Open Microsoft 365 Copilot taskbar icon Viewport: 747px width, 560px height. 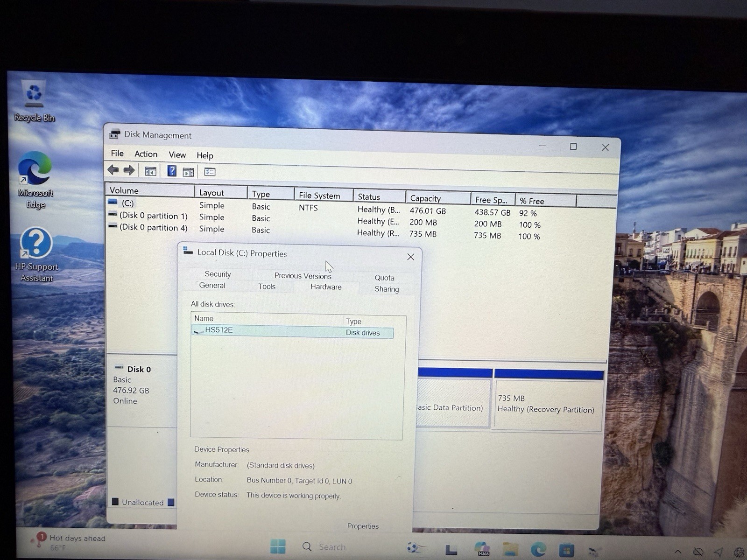tap(482, 549)
